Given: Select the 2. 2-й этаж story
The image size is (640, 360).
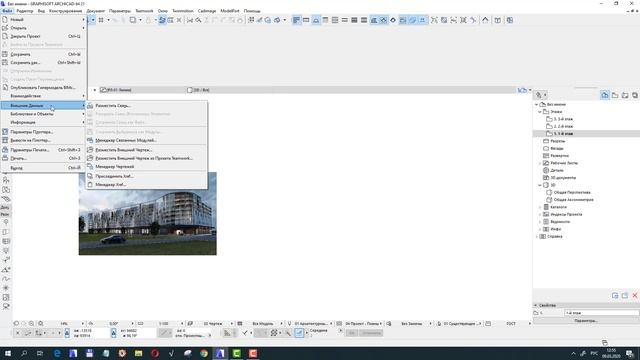Looking at the screenshot, I should 563,127.
